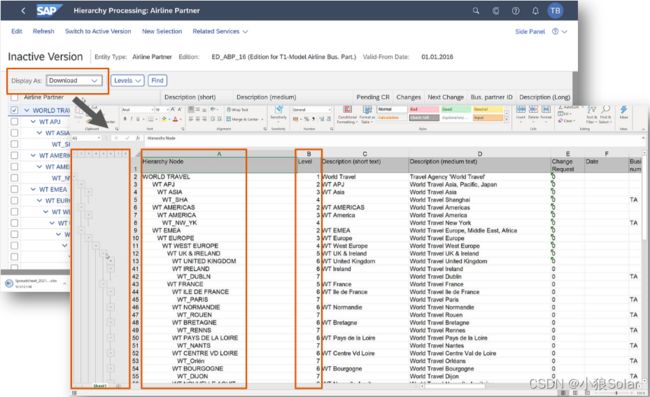This screenshot has width=650, height=397.
Task: Click the search magnifier in SAP header
Action: [476, 11]
